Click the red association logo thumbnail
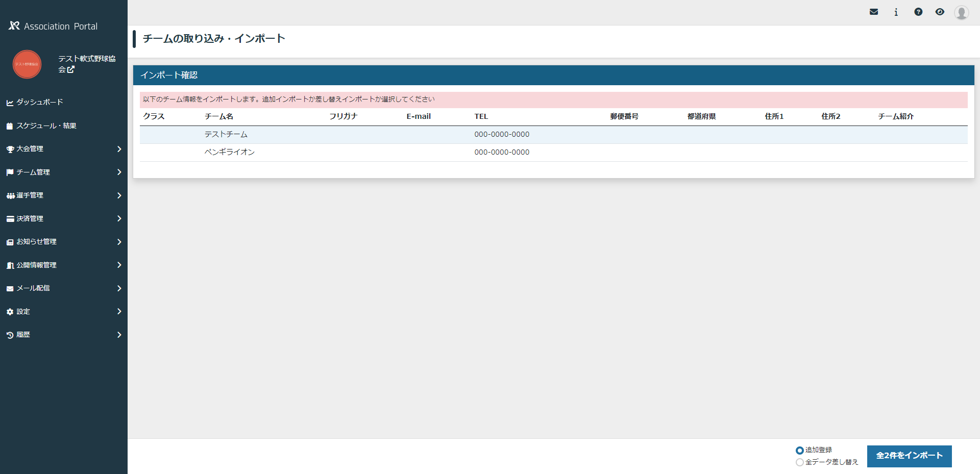 [27, 64]
